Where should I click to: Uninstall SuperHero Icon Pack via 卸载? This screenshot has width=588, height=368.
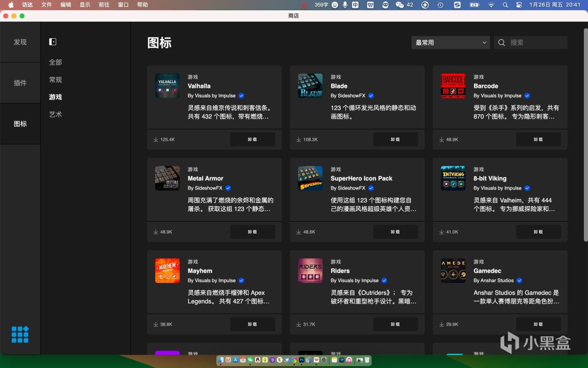(x=396, y=232)
